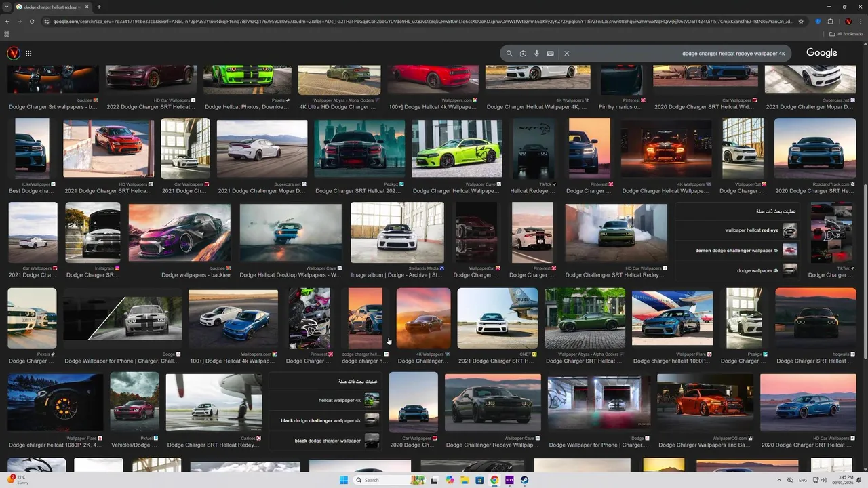
Task: Select the dodge charger hellcat redeye tab
Action: (52, 7)
